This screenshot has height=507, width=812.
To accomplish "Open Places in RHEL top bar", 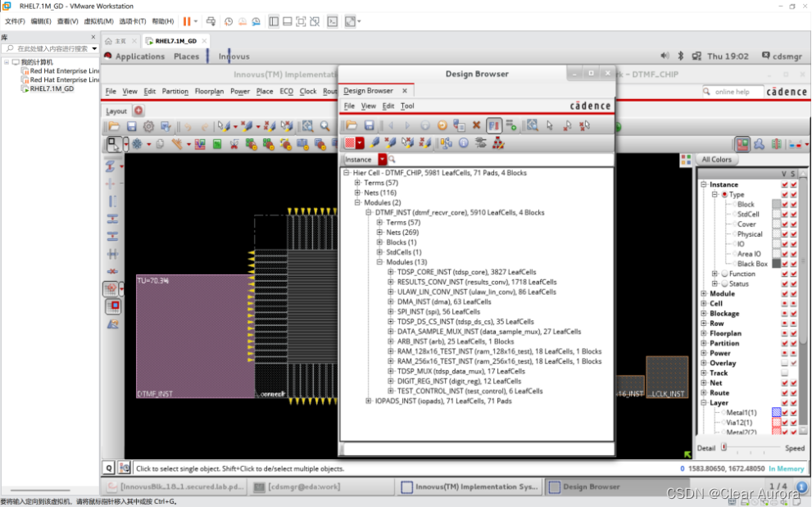I will pyautogui.click(x=187, y=56).
